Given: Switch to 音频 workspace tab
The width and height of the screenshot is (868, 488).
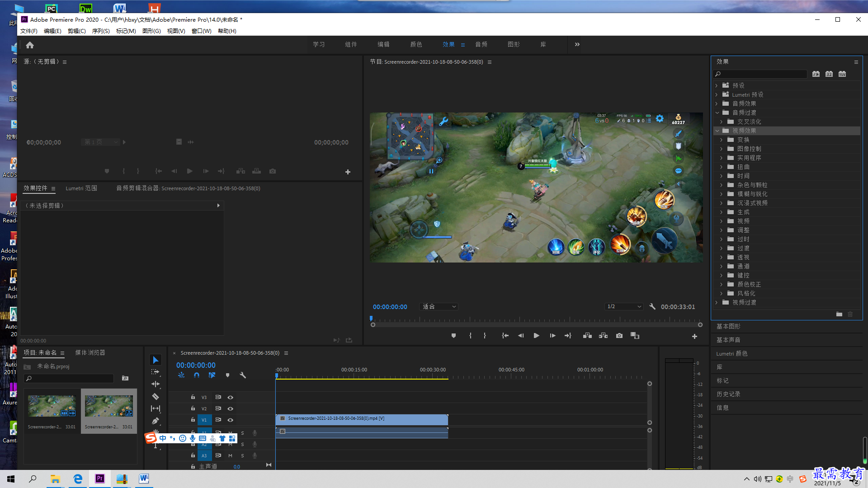Looking at the screenshot, I should point(481,44).
